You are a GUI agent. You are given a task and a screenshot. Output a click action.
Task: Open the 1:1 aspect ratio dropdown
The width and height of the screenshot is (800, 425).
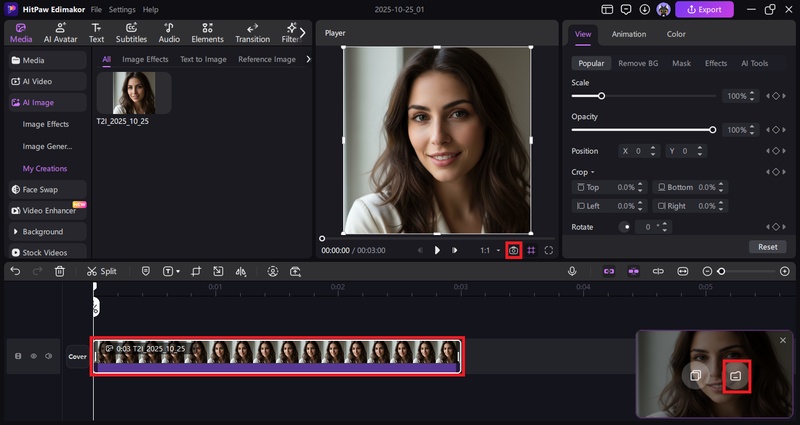click(489, 250)
